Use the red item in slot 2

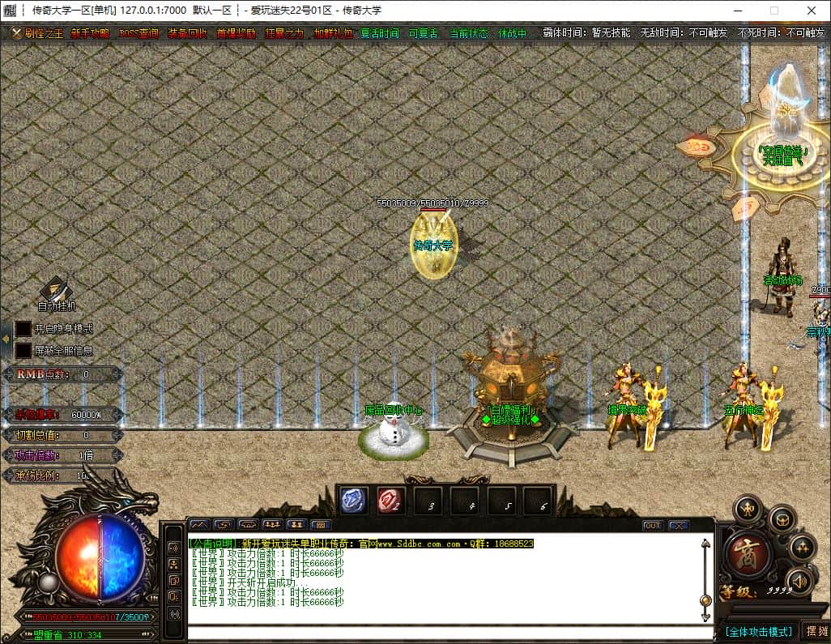[390, 501]
